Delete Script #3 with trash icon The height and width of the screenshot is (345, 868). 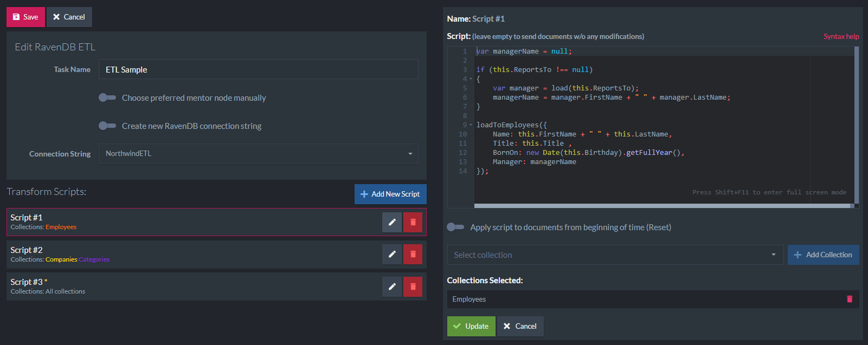coord(413,287)
